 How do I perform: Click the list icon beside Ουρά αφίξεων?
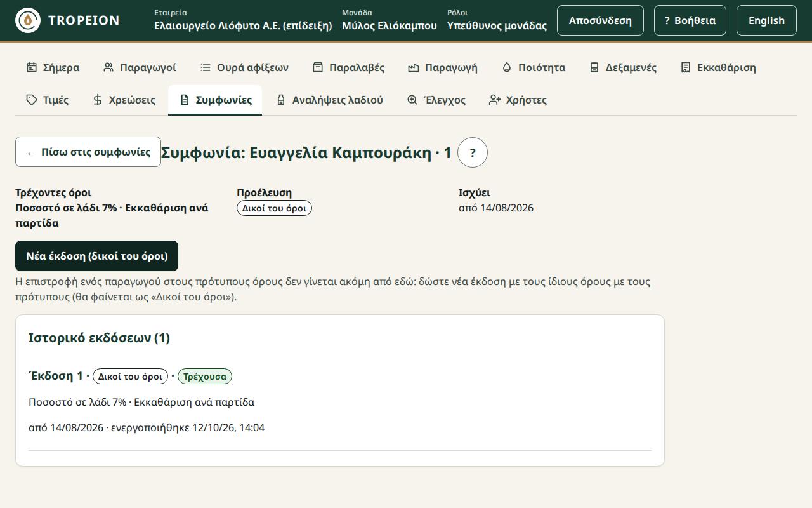coord(206,67)
